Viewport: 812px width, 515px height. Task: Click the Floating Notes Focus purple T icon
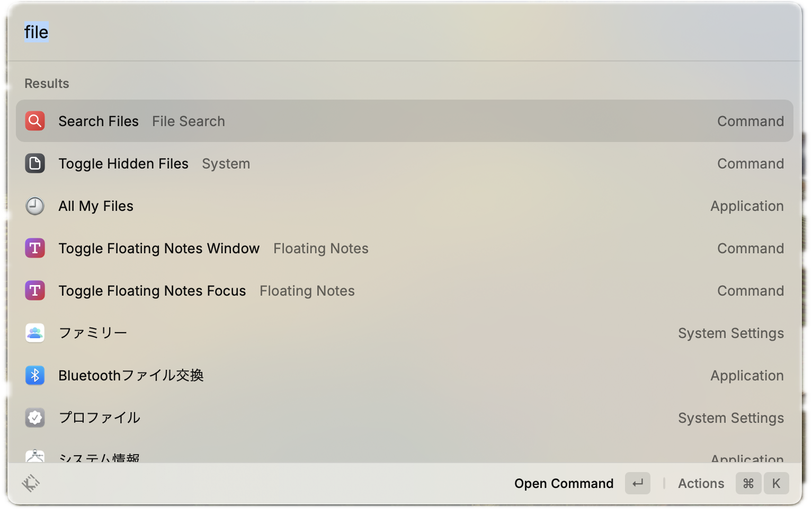tap(35, 290)
